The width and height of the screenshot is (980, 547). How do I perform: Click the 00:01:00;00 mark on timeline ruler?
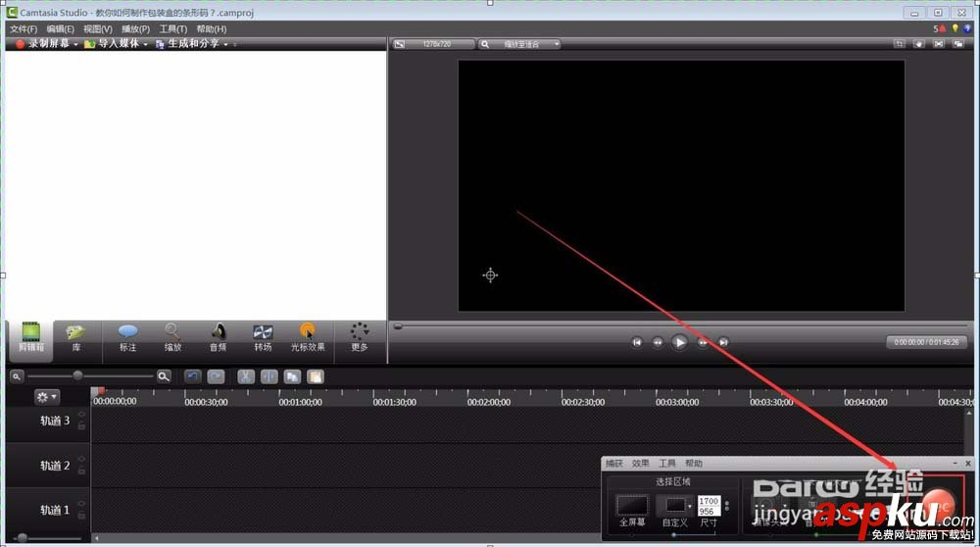point(300,402)
